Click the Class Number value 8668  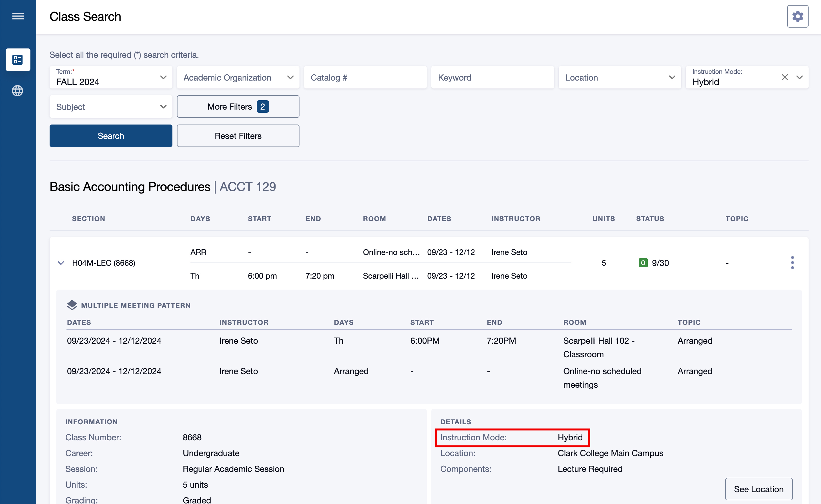(x=192, y=437)
